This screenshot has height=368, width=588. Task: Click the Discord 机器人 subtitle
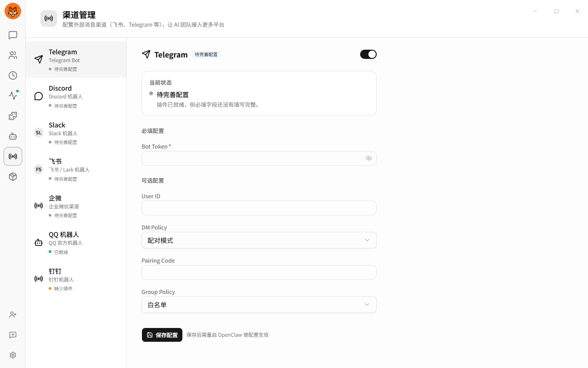point(66,97)
